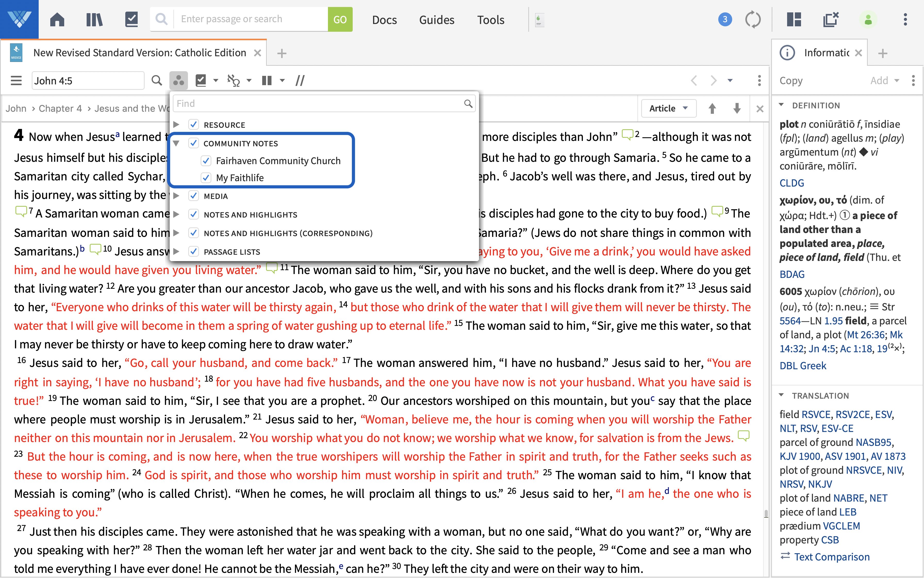The image size is (924, 578).
Task: Expand the Notes and Highlights group
Action: (176, 214)
